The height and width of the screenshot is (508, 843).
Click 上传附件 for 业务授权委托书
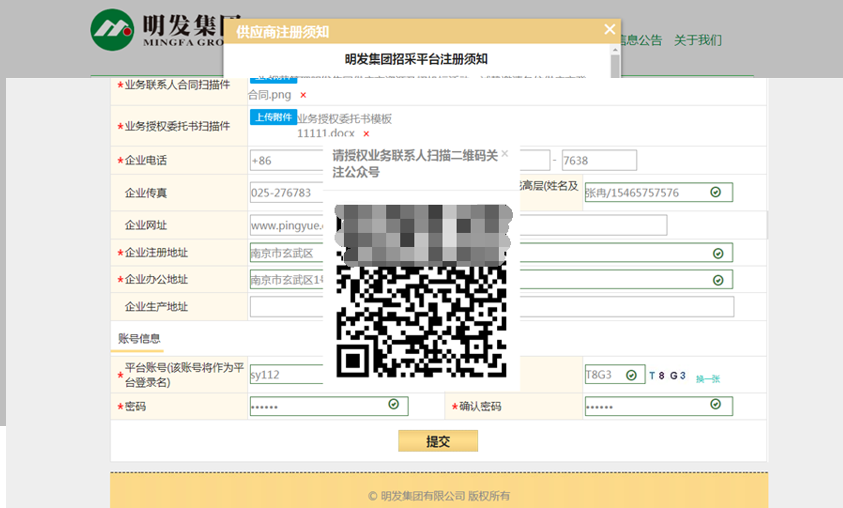click(272, 117)
